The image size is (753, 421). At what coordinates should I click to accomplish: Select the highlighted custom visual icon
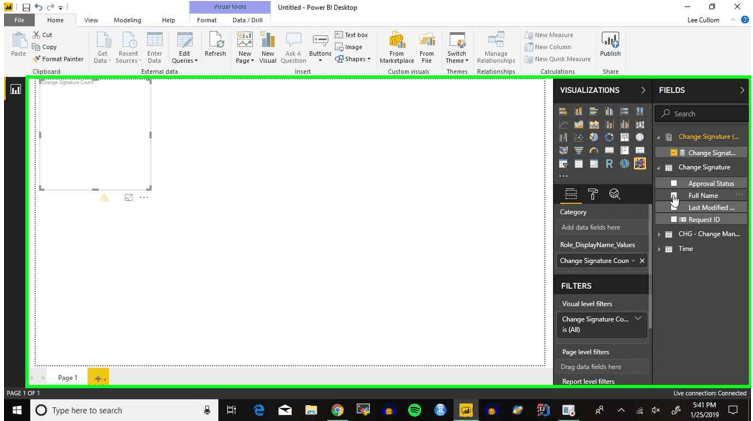pyautogui.click(x=640, y=164)
